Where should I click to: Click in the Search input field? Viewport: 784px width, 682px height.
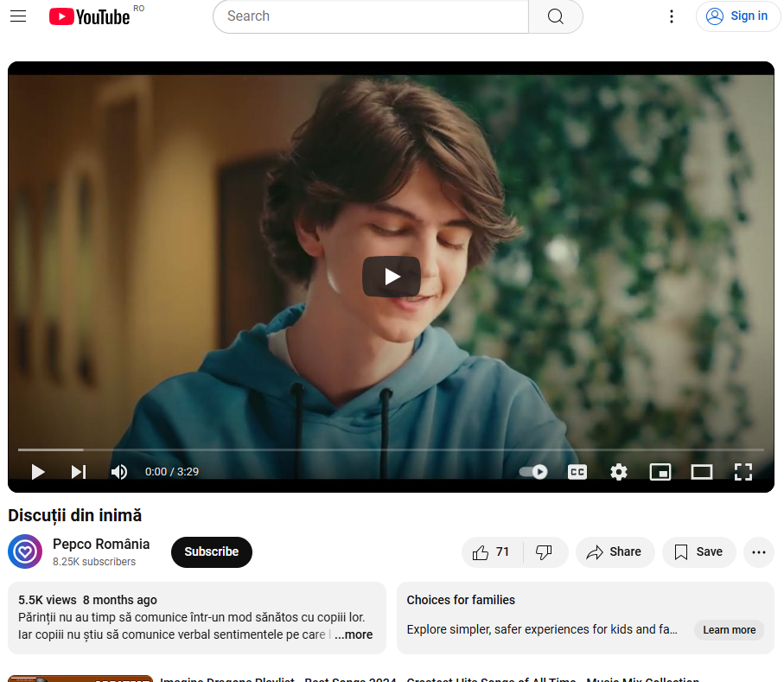point(372,16)
